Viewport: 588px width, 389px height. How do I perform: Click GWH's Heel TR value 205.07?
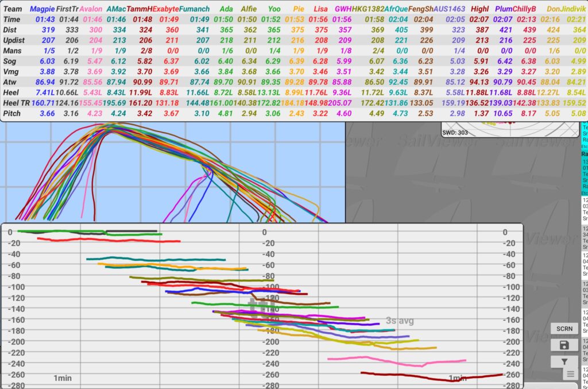(340, 103)
